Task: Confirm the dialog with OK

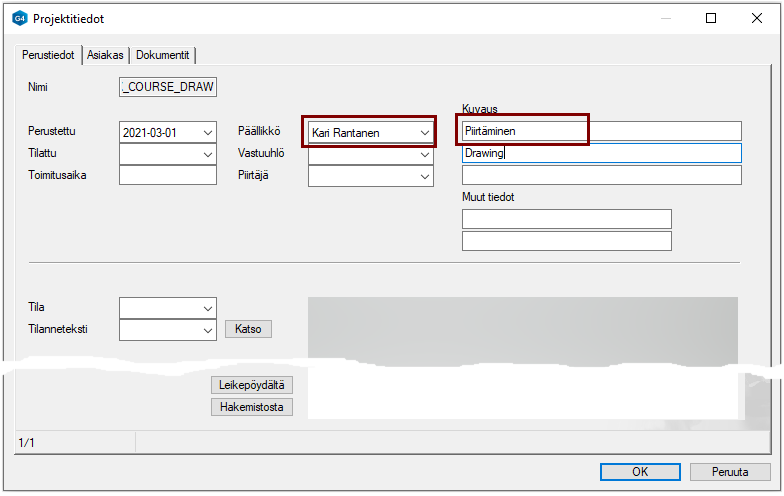Action: click(640, 472)
